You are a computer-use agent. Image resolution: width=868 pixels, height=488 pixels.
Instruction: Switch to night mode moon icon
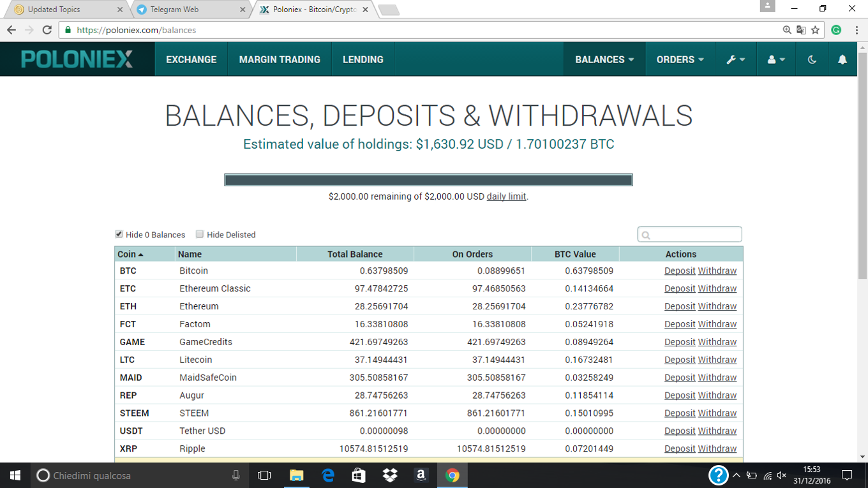coord(812,59)
